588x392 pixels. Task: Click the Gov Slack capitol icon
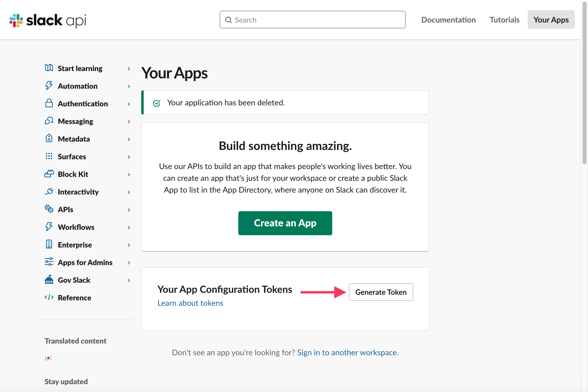49,279
